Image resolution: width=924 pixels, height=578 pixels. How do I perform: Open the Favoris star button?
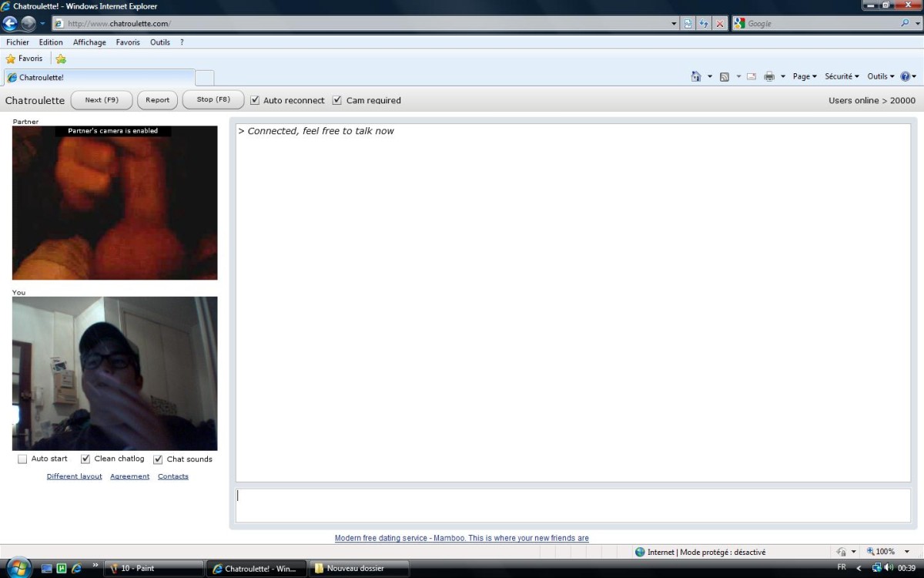click(24, 59)
